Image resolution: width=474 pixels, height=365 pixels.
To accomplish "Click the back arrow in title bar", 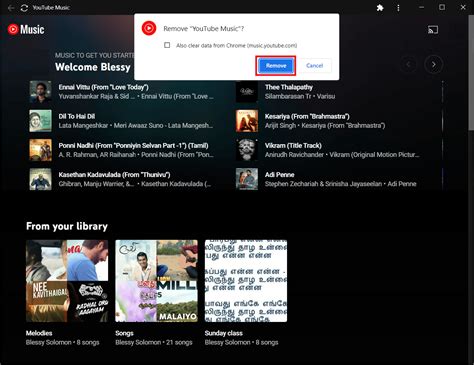I will [11, 8].
